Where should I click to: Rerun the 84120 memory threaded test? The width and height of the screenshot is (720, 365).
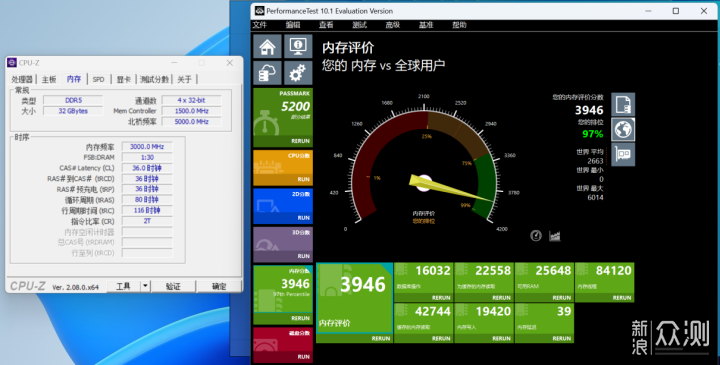pyautogui.click(x=622, y=298)
